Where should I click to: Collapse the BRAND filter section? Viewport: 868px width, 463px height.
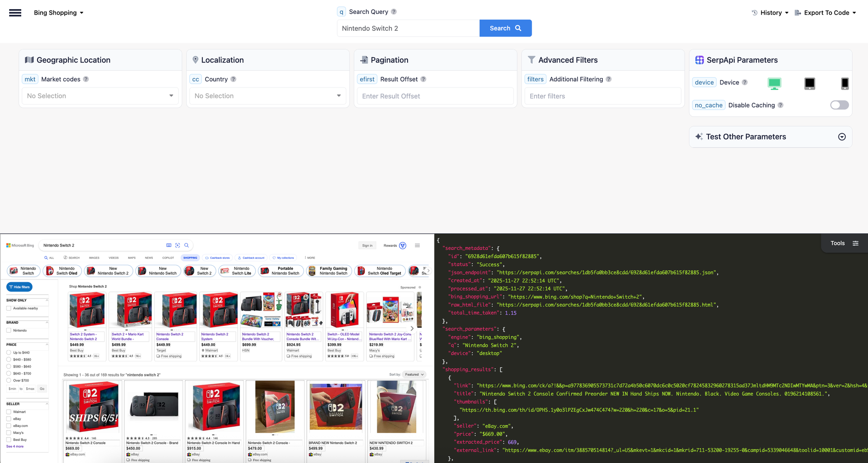coord(47,322)
